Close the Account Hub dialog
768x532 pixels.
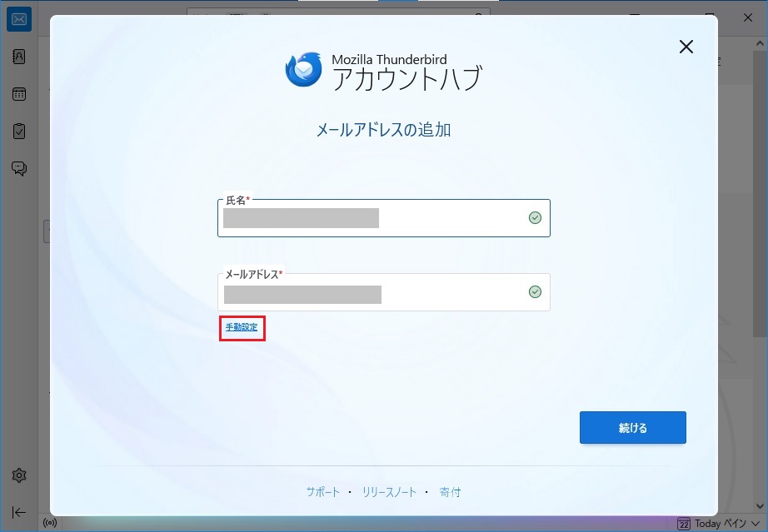click(686, 47)
